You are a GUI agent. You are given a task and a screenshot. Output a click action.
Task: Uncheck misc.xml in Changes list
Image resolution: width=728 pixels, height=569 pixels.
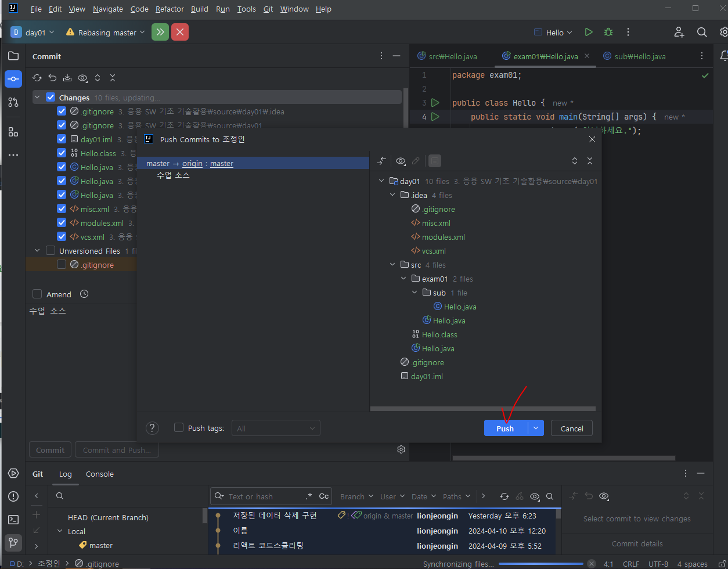(x=62, y=209)
